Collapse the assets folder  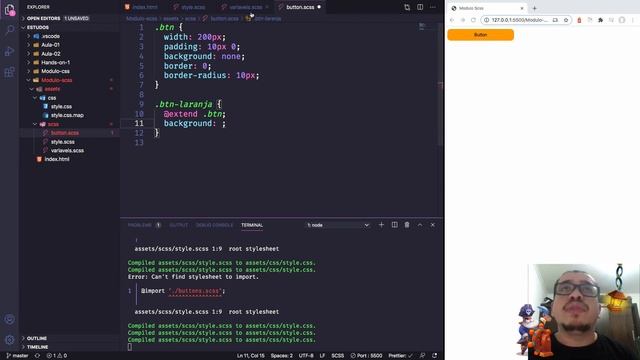[52, 89]
